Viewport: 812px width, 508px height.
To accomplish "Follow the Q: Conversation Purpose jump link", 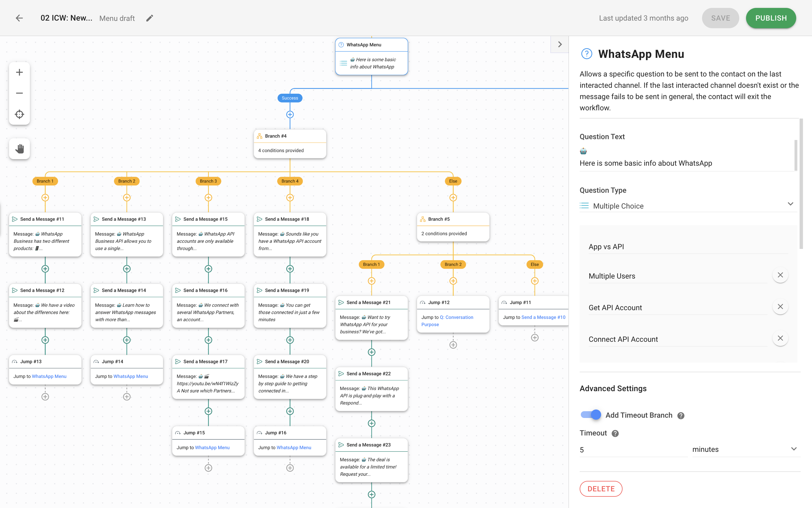I will coord(447,321).
